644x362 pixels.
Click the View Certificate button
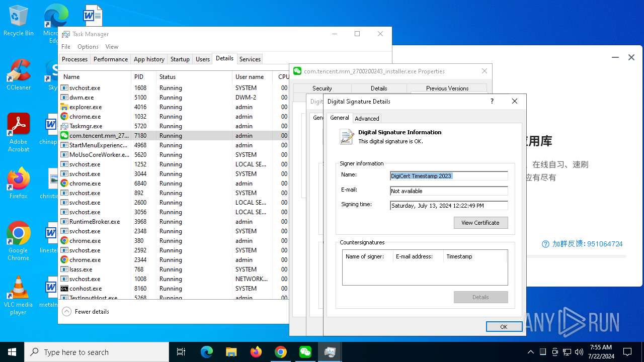pyautogui.click(x=480, y=223)
